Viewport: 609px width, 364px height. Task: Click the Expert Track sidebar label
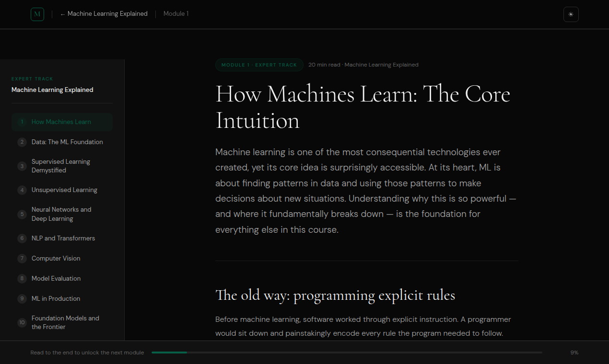(x=32, y=79)
